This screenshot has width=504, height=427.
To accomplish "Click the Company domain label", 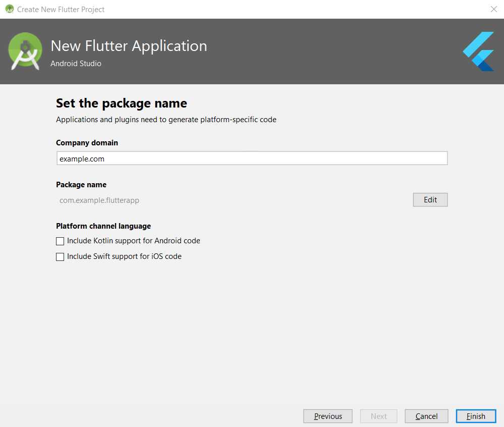I will tap(87, 142).
